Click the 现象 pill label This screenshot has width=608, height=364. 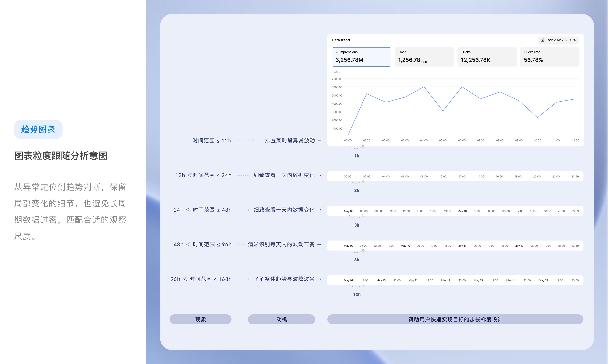pyautogui.click(x=200, y=319)
